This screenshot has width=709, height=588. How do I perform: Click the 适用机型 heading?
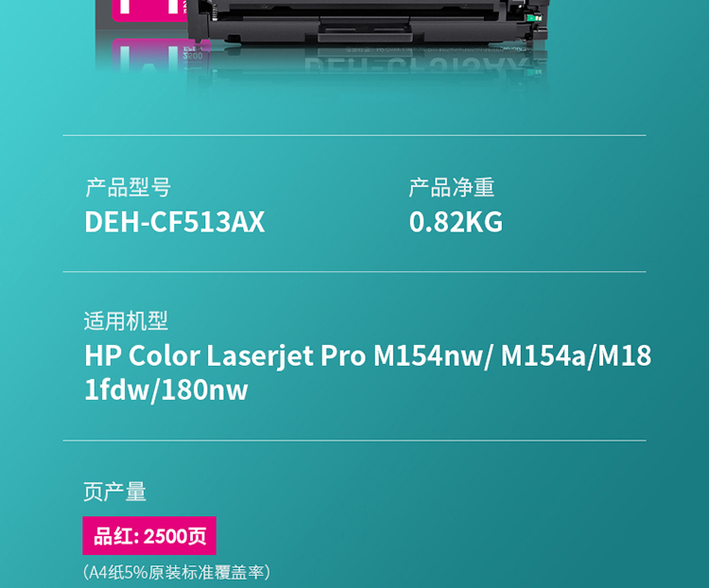[126, 320]
